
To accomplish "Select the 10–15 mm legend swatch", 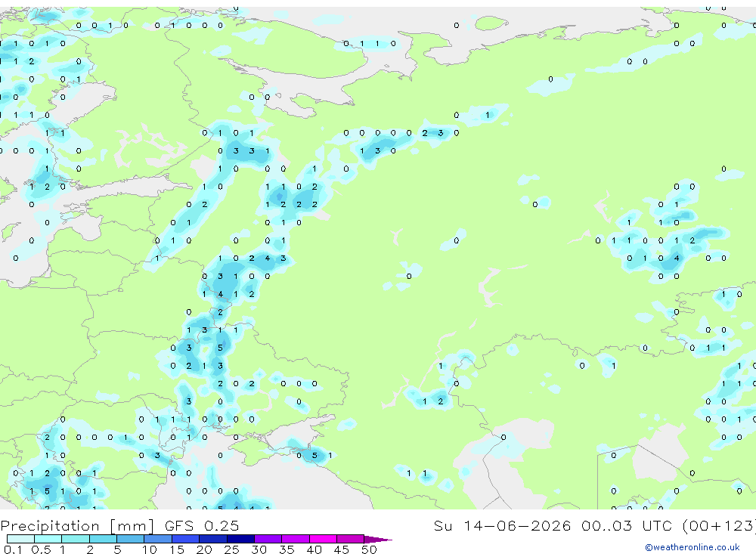I will click(x=158, y=539).
